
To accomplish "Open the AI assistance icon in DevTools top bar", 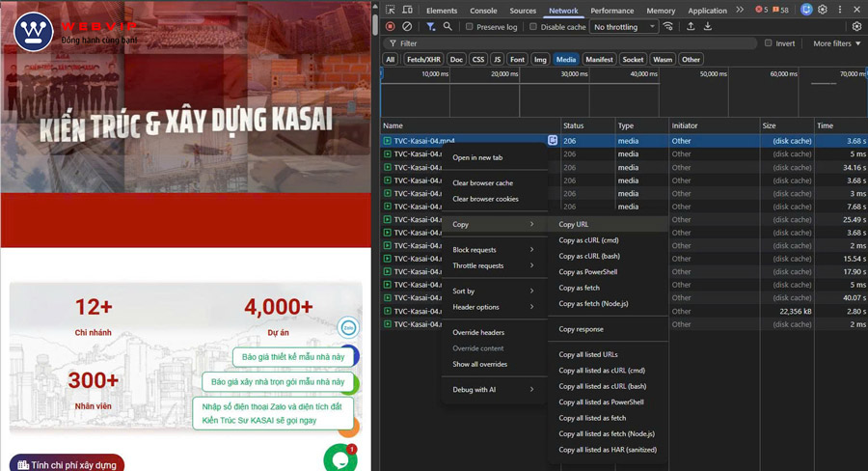I will coord(806,10).
